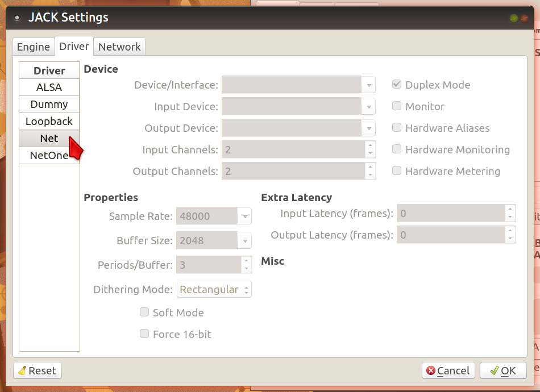Click the green maximize button in title bar
This screenshot has width=540, height=392.
tap(513, 18)
